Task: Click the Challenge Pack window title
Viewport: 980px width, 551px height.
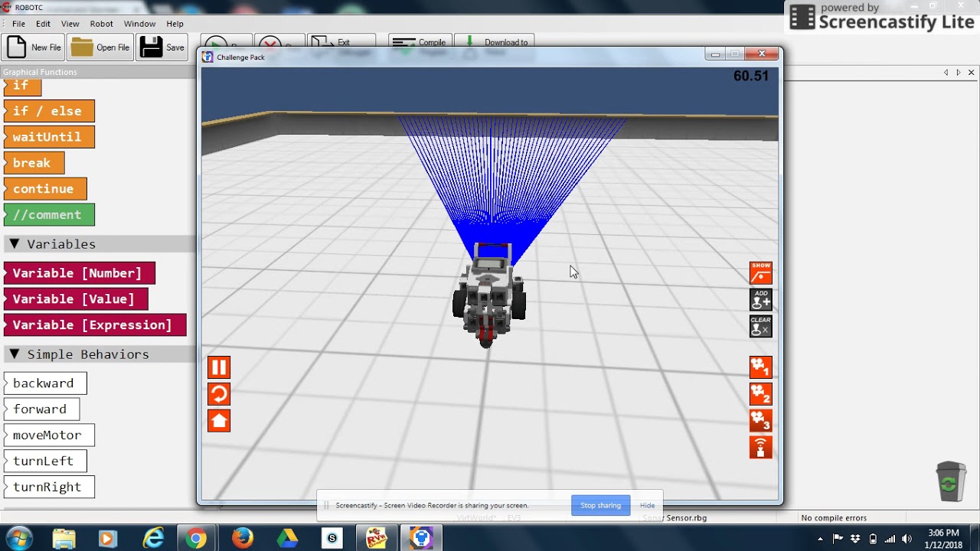Action: click(x=240, y=57)
